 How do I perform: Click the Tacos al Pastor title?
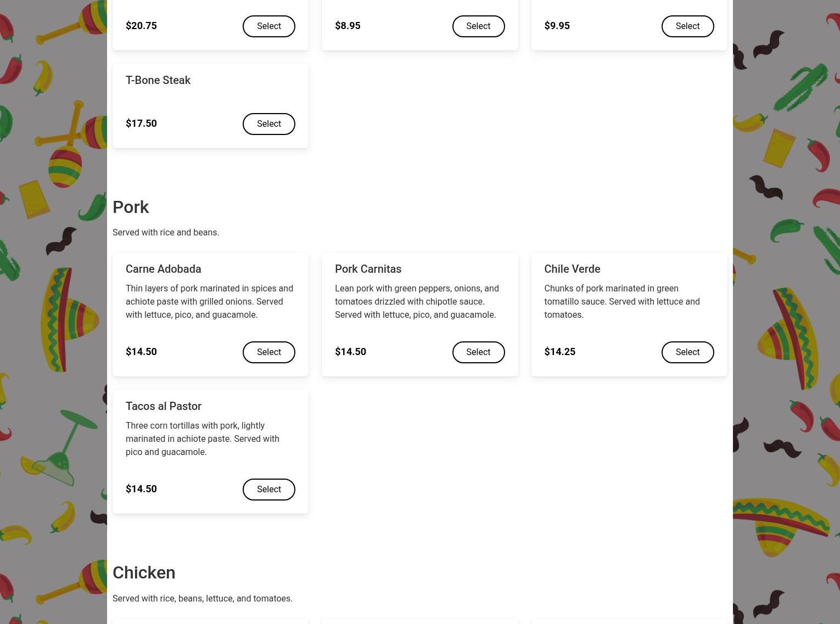click(x=164, y=406)
